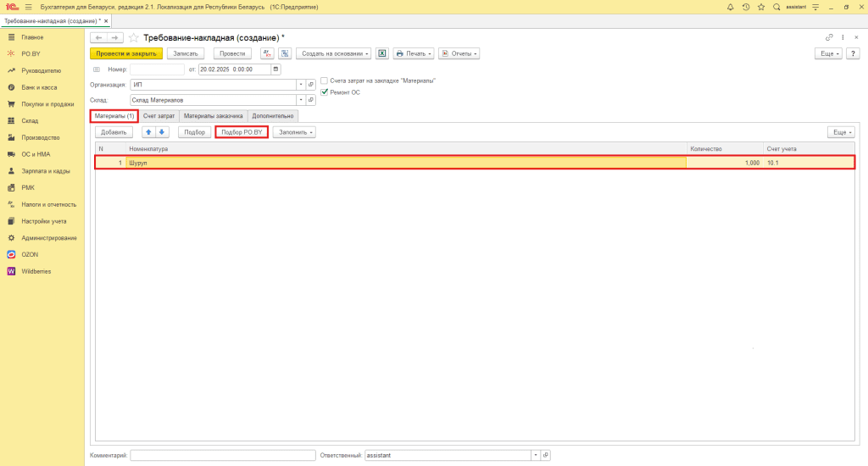
Task: Open the history clock icon
Action: point(746,7)
